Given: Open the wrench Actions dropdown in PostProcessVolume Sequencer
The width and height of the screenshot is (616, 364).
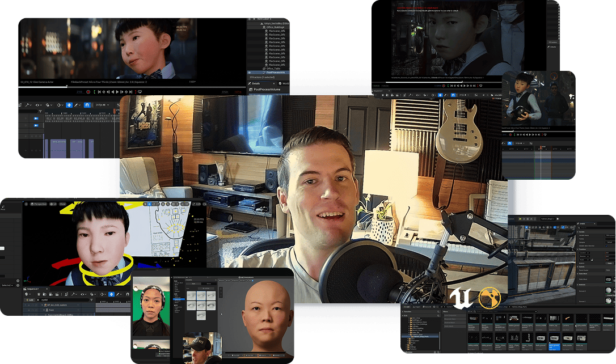Looking at the screenshot, I should pos(28,105).
